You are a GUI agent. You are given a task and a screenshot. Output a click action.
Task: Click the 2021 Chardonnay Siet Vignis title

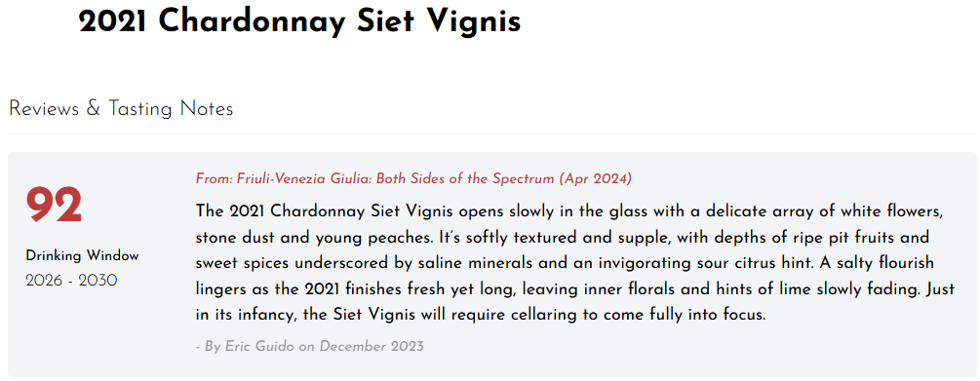(299, 22)
